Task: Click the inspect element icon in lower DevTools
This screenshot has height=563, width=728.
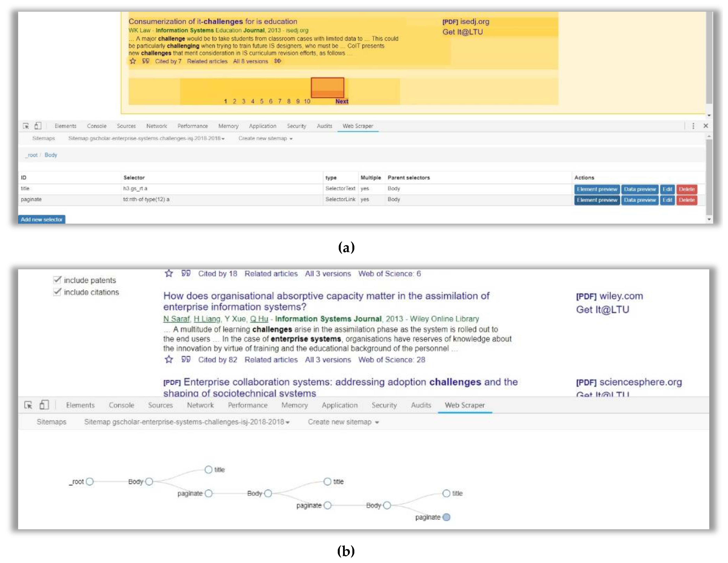Action: 28,405
